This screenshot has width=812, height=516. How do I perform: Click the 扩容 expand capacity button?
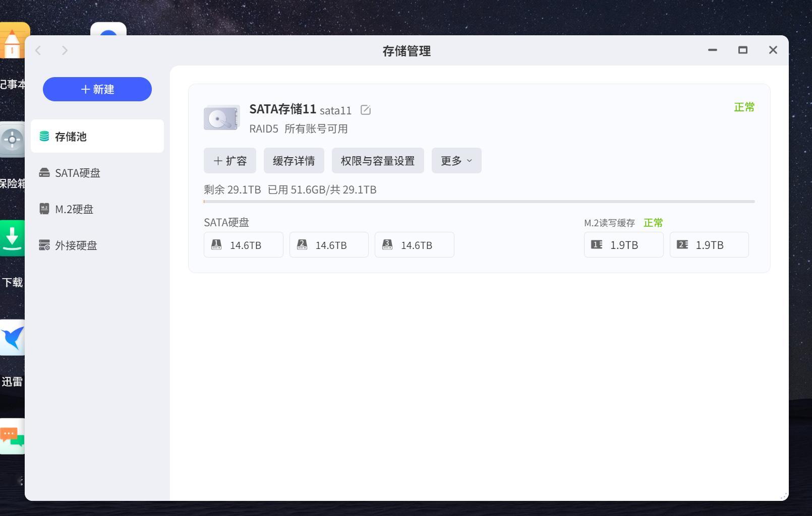[x=230, y=161]
